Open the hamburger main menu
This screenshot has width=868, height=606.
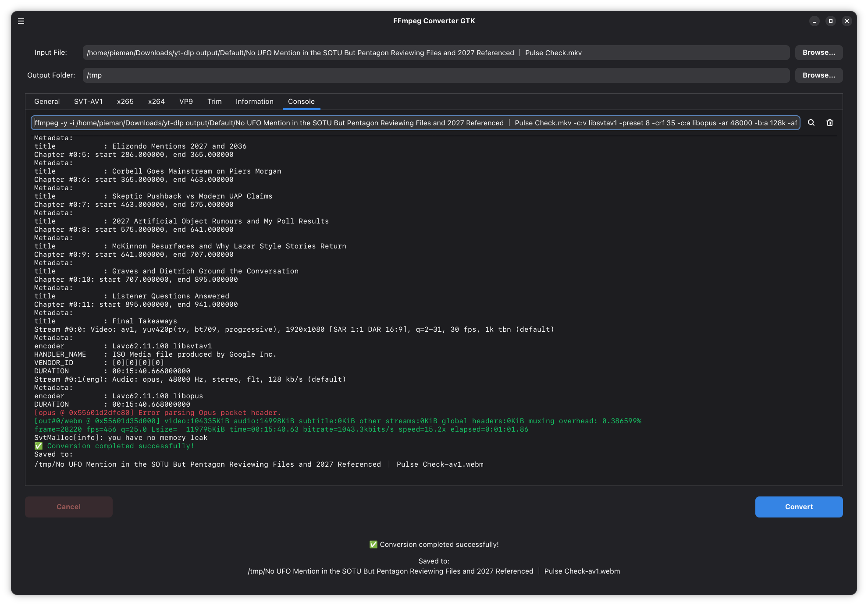21,21
